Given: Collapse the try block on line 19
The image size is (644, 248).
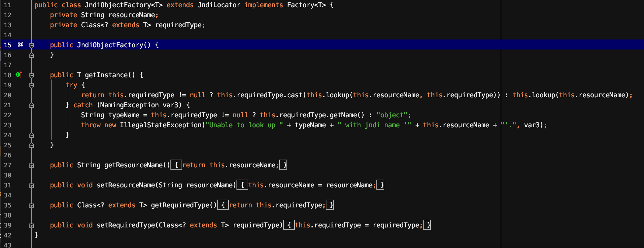Looking at the screenshot, I should coord(32,85).
